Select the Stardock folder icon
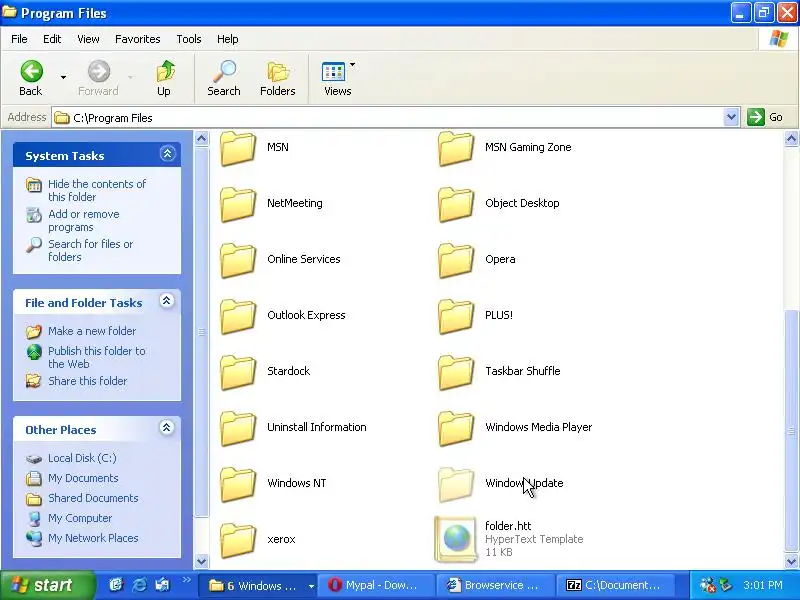 coord(238,372)
